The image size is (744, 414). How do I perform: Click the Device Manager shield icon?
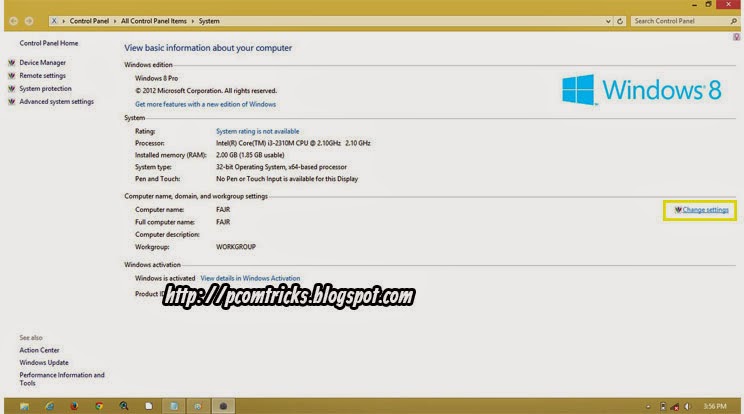click(12, 63)
